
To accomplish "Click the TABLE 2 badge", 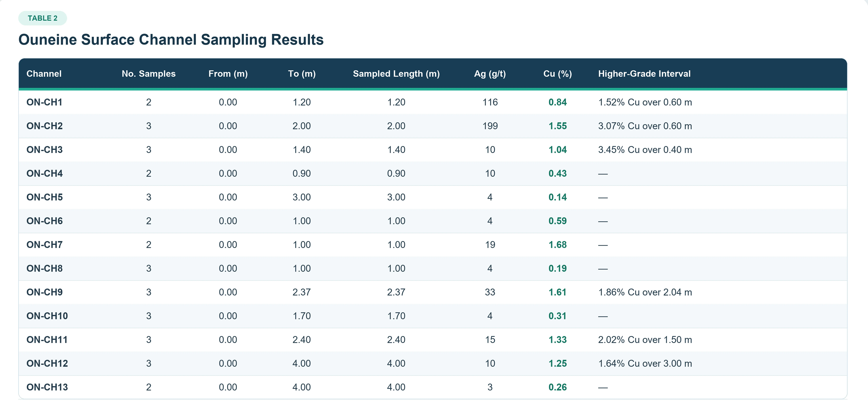I will tap(42, 18).
